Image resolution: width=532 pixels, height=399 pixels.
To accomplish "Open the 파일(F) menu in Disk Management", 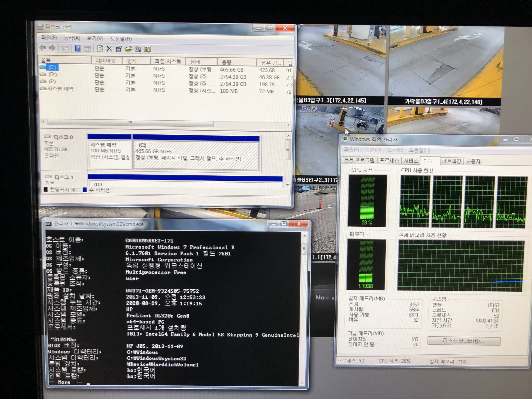I will click(x=49, y=38).
